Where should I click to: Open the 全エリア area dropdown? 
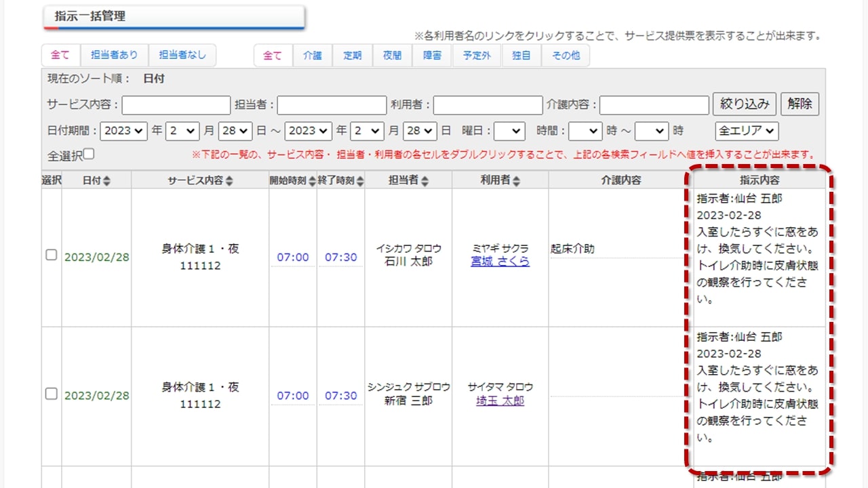pyautogui.click(x=747, y=131)
